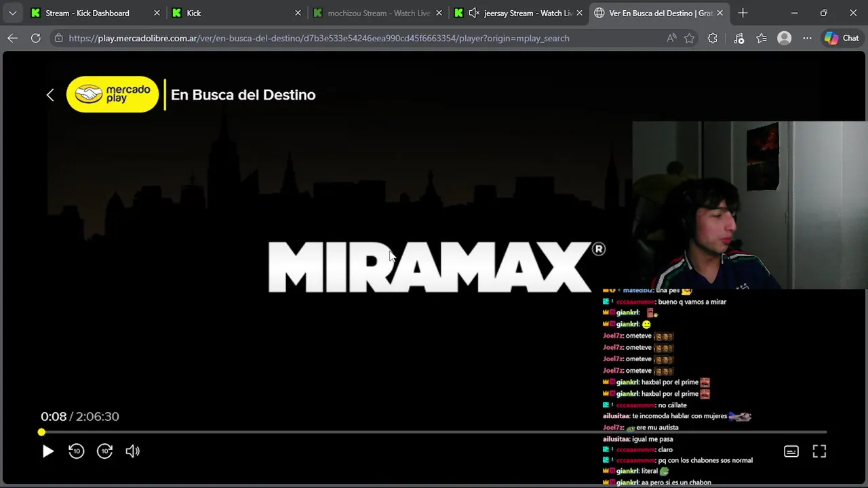The height and width of the screenshot is (488, 868).
Task: Click the En Busca del Destino title
Action: [x=243, y=95]
